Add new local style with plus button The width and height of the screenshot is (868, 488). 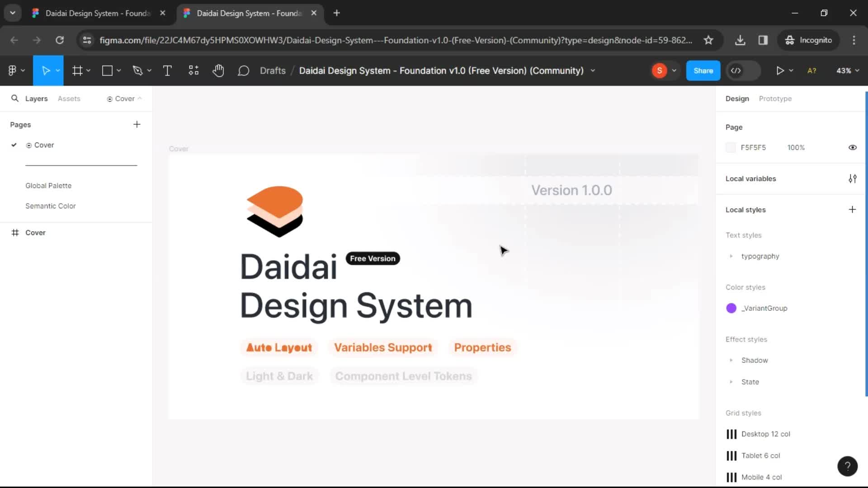[853, 209]
